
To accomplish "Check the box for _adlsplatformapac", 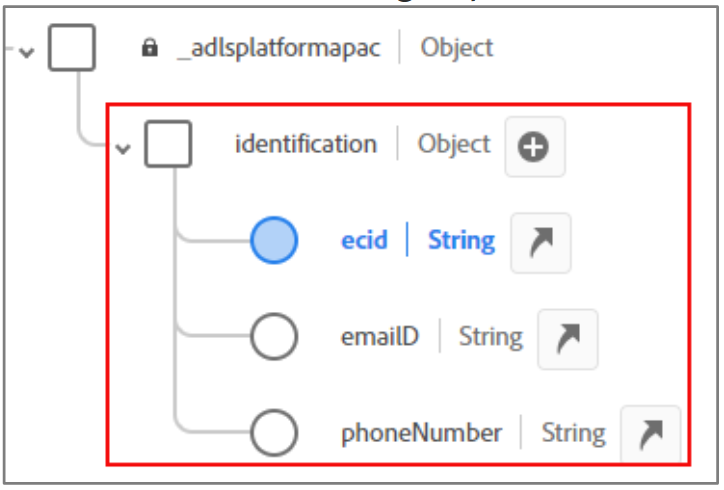I will (x=72, y=48).
